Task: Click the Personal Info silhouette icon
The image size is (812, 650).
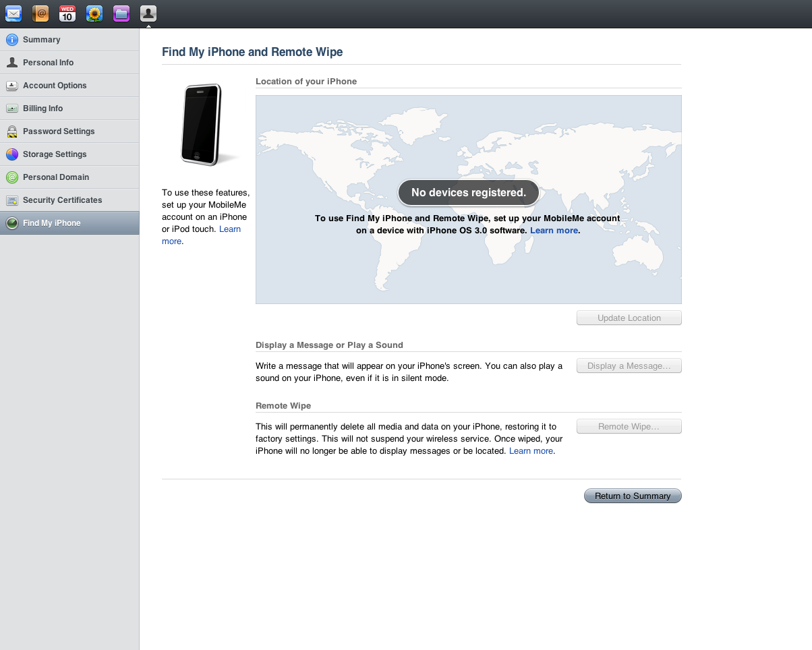Action: point(12,63)
